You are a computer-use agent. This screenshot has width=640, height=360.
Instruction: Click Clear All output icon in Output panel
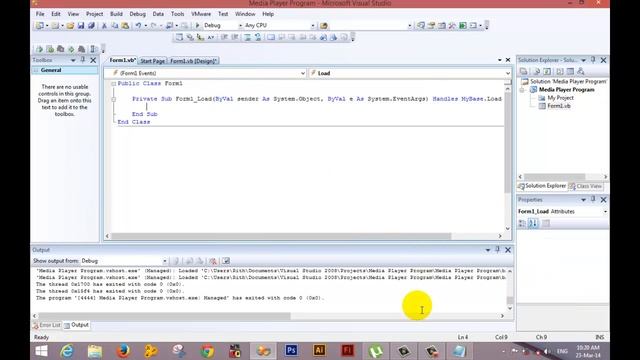pos(213,261)
